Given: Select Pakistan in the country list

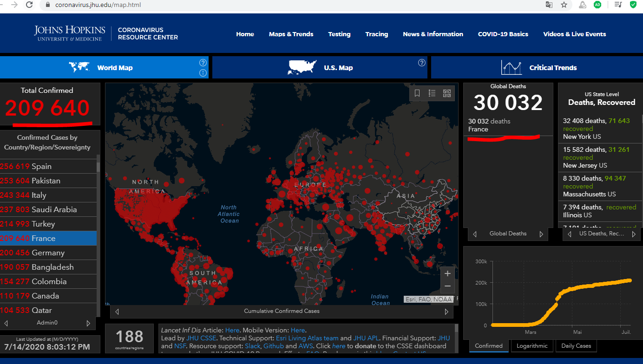Looking at the screenshot, I should 48,181.
